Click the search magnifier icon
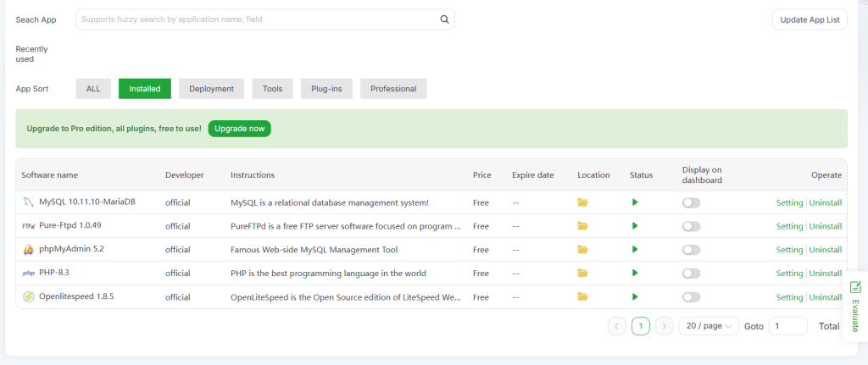The width and height of the screenshot is (868, 365). pyautogui.click(x=444, y=19)
